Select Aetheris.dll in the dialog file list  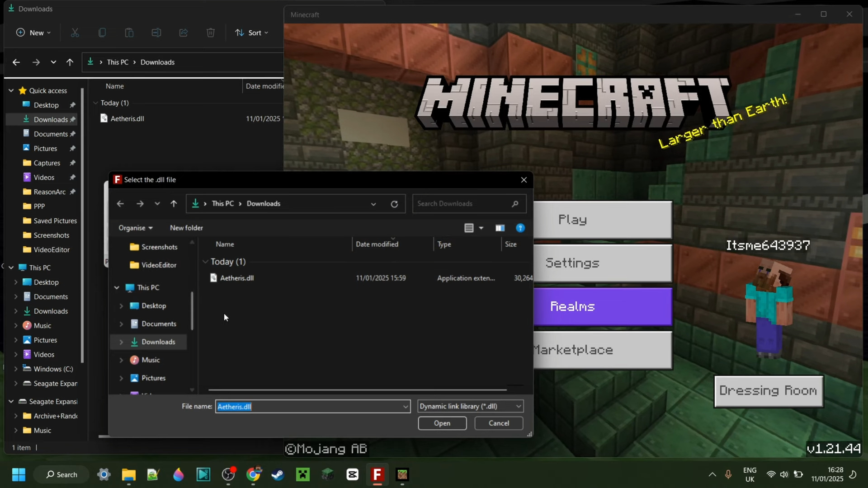tap(237, 278)
